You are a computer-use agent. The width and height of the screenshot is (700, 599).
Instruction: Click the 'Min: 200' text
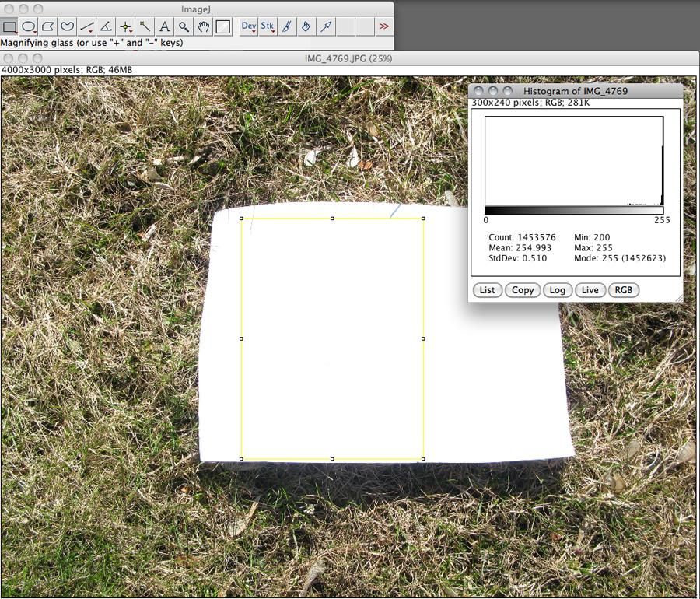tap(592, 237)
